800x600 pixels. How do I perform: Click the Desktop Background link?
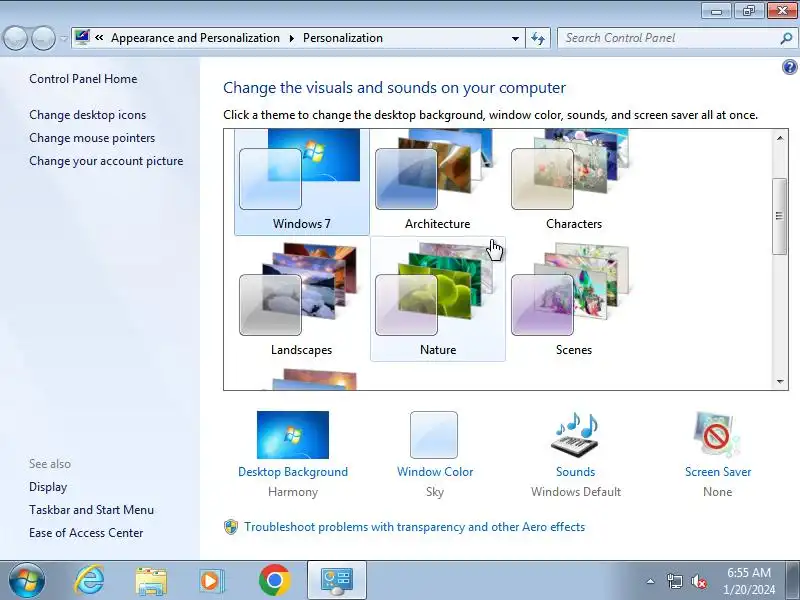(x=293, y=472)
